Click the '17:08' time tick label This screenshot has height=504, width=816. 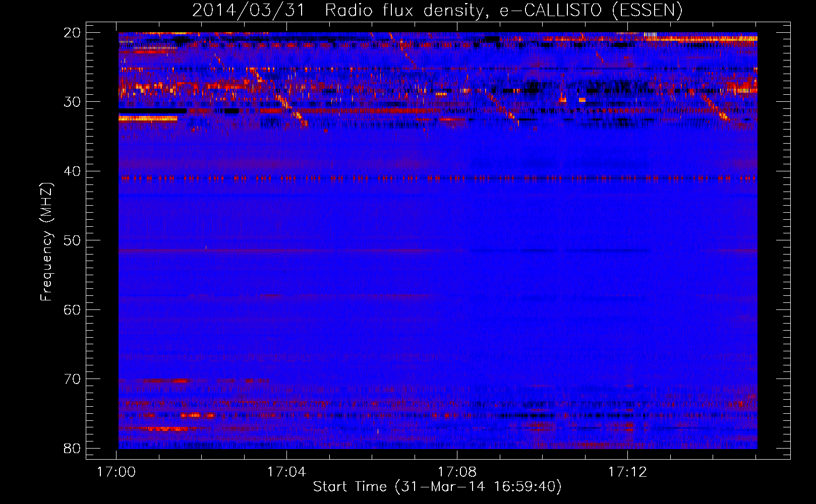[x=457, y=472]
